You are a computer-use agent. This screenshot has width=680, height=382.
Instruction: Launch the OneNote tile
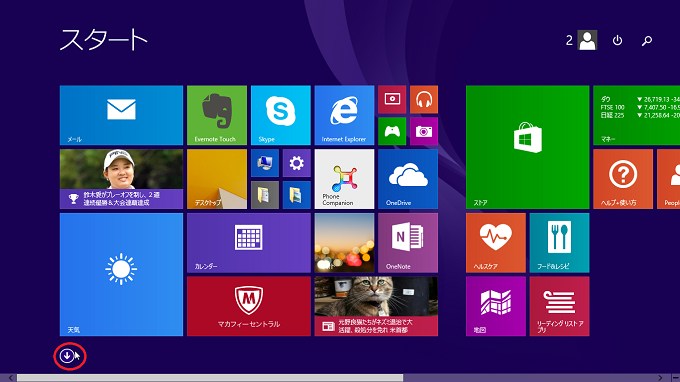click(408, 243)
